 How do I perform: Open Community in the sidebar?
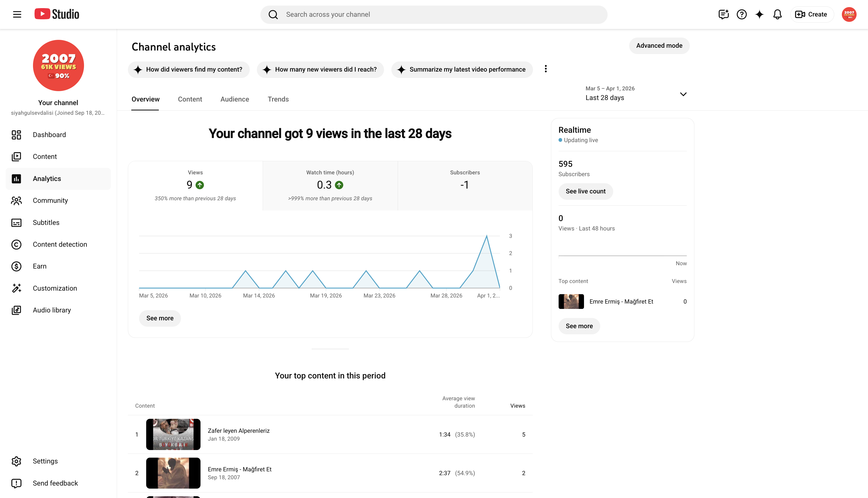(58, 201)
